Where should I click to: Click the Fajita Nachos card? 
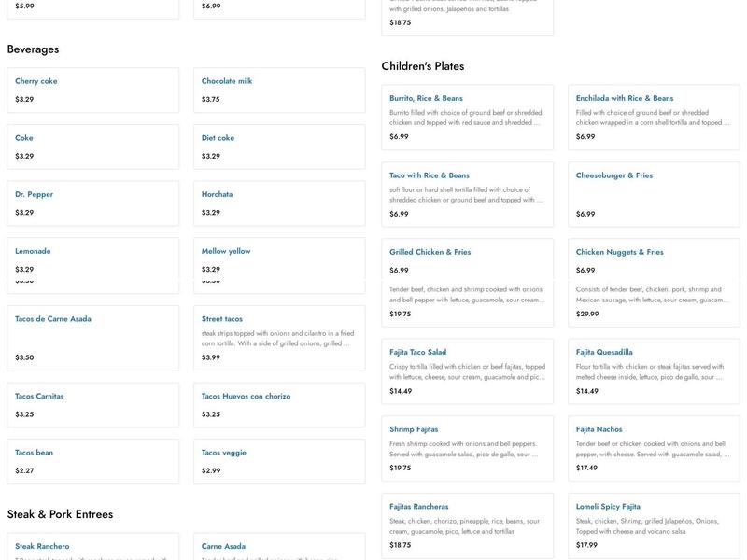click(653, 448)
